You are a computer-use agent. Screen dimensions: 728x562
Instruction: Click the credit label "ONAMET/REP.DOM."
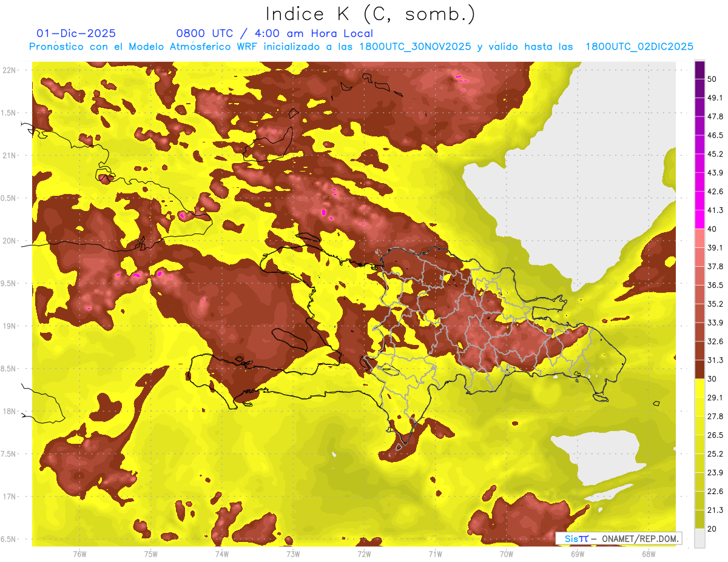639,538
